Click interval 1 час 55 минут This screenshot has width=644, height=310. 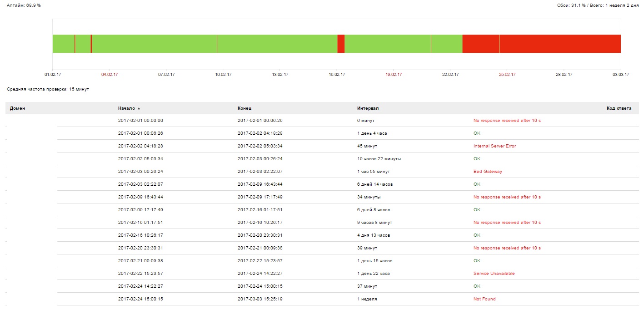(x=373, y=172)
